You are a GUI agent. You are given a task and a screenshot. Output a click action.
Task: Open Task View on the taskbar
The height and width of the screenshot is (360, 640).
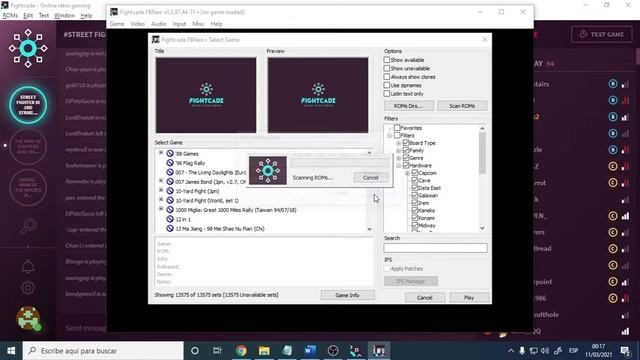(x=217, y=351)
